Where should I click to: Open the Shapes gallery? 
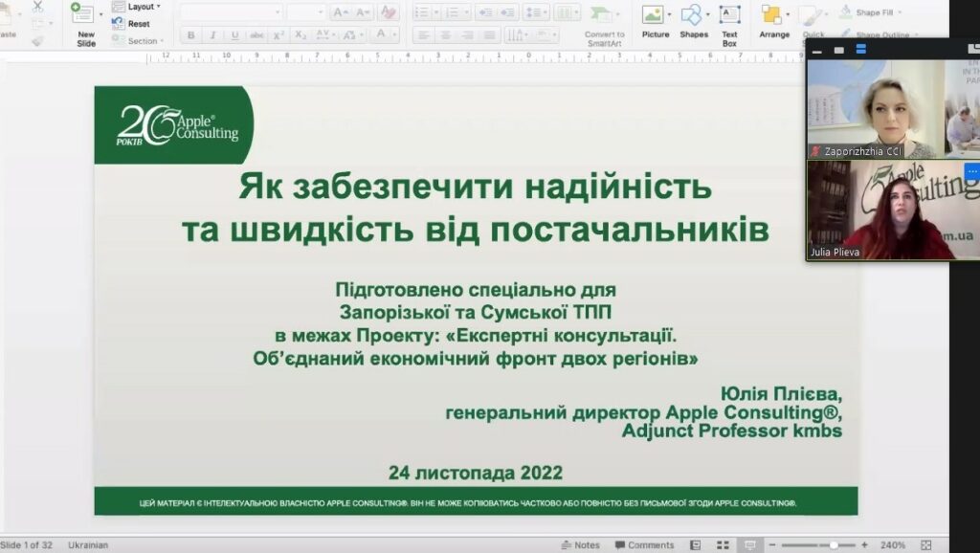coord(694,22)
